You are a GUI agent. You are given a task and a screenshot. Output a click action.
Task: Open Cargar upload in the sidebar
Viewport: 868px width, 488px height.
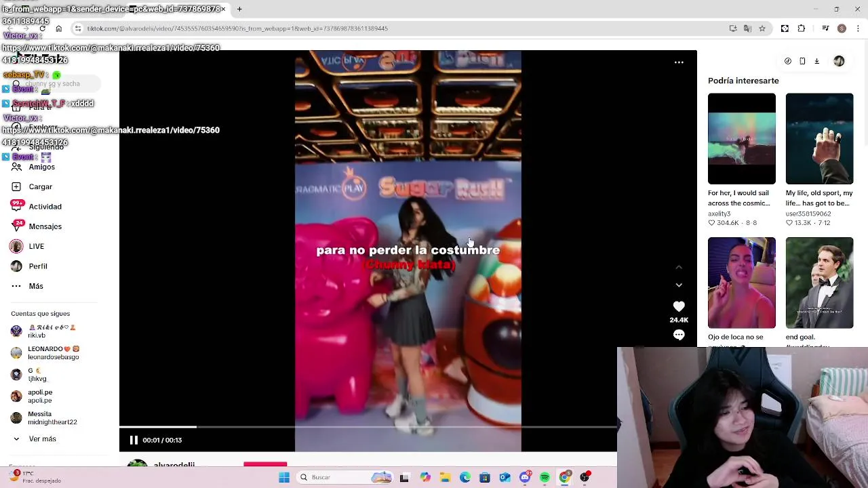(x=32, y=186)
